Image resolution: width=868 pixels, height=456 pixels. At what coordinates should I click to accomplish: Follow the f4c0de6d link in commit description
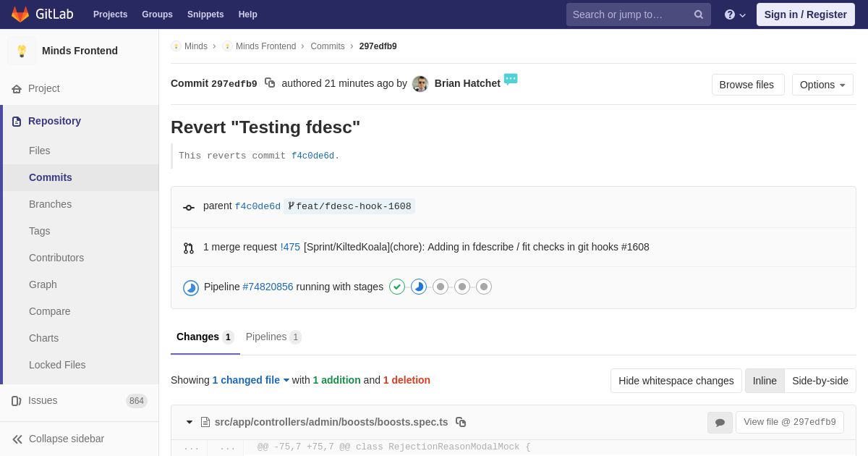[x=312, y=156]
